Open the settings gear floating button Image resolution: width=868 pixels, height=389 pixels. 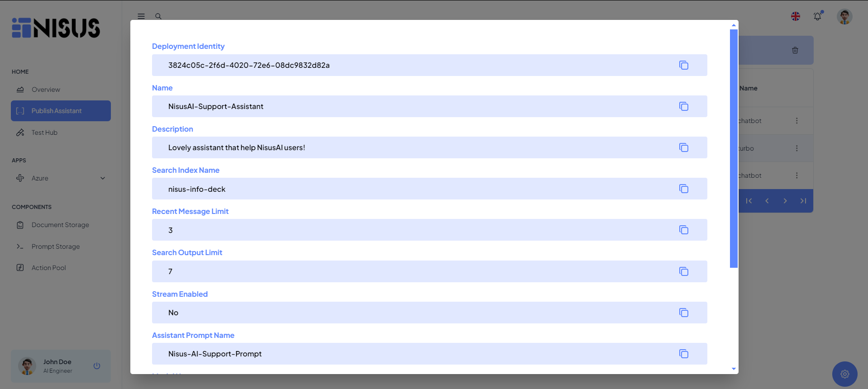pos(845,374)
